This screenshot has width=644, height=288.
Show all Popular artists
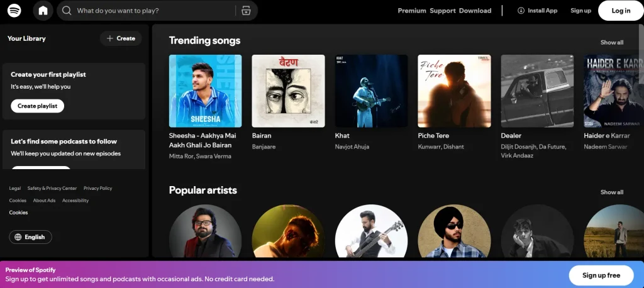tap(612, 192)
